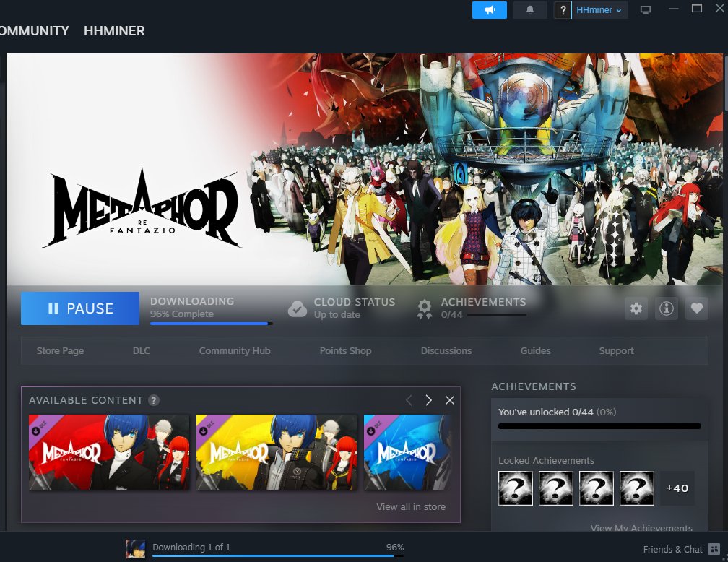This screenshot has width=728, height=562.
Task: Open Friends & Chat icon
Action: (x=714, y=549)
